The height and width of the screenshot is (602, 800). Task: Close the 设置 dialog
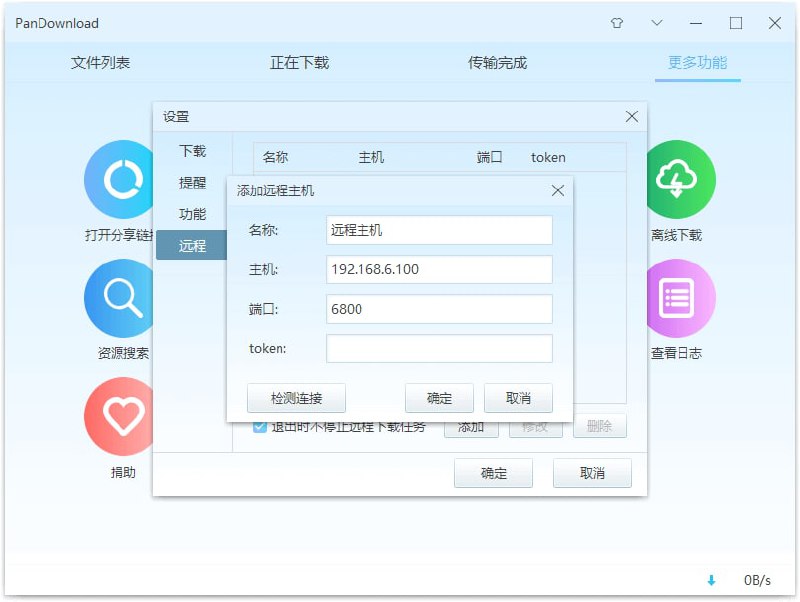point(632,117)
